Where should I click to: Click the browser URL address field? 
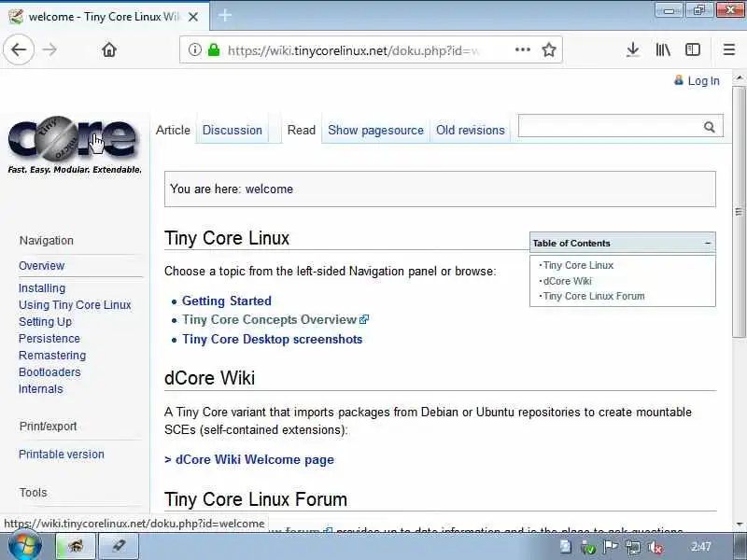353,50
